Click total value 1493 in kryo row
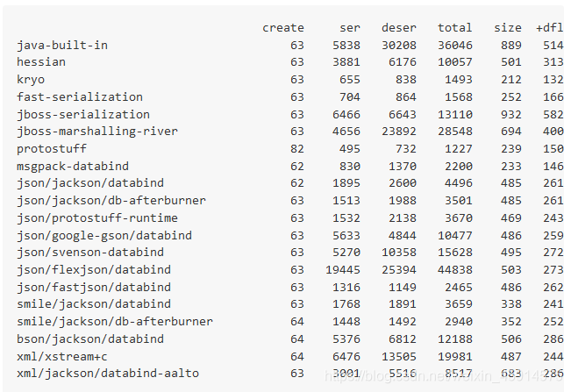This screenshot has height=392, width=571. 459,80
